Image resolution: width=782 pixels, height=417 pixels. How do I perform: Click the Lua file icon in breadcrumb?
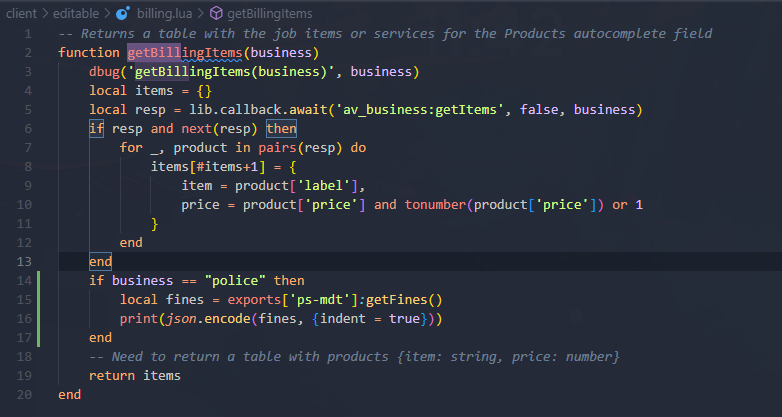pos(122,14)
